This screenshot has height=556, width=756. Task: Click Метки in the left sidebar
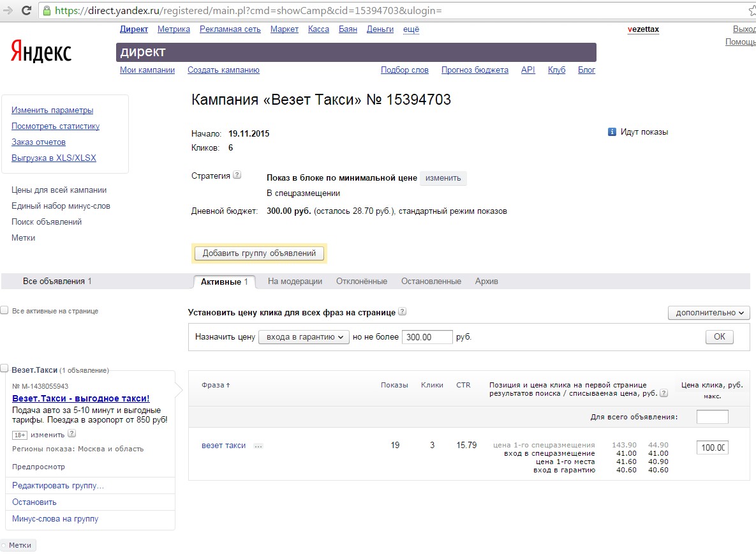23,237
